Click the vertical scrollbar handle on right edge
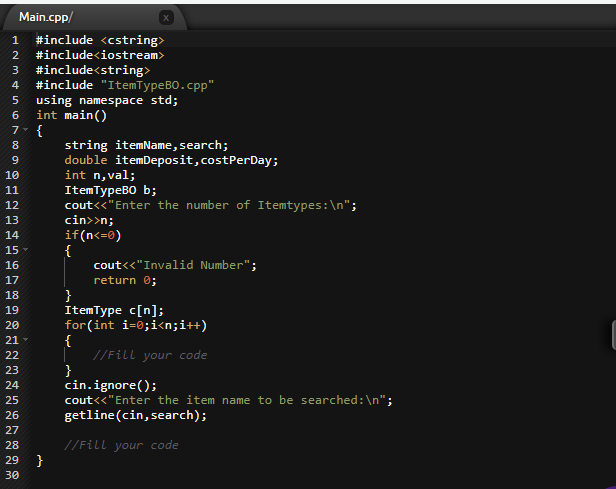 point(614,335)
